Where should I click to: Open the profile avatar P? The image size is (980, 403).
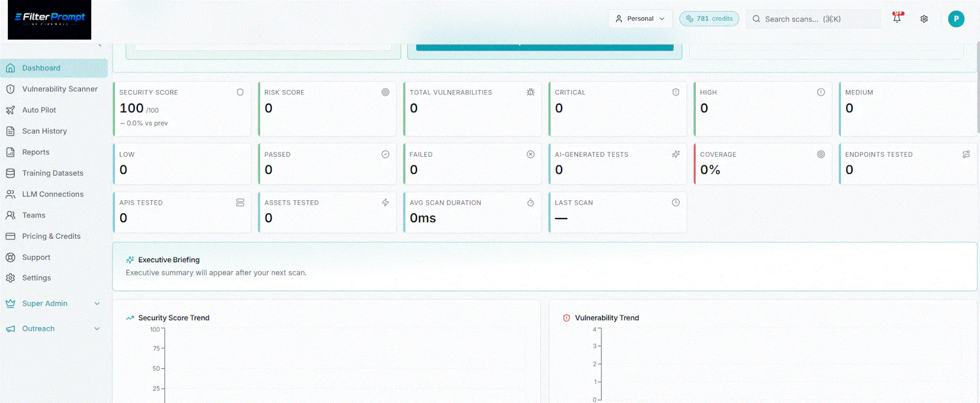coord(956,19)
